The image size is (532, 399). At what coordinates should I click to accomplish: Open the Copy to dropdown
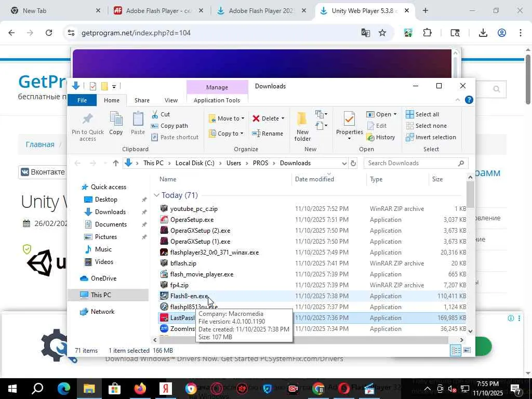(x=227, y=134)
